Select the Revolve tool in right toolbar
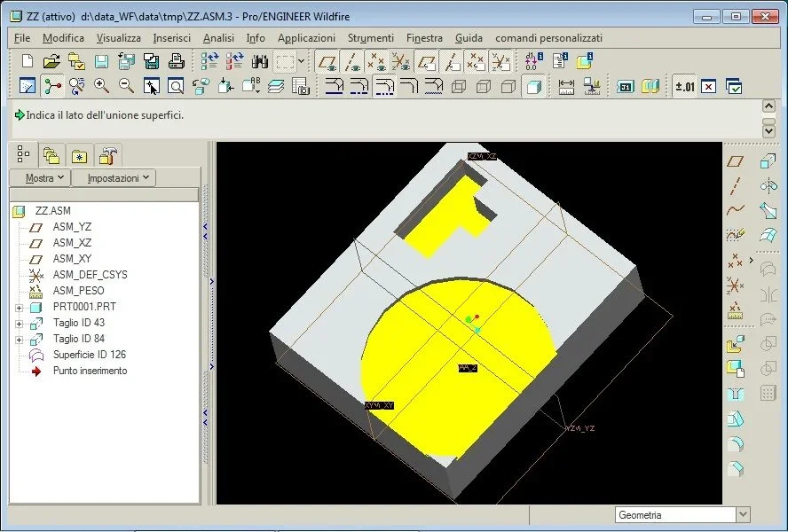 point(768,186)
